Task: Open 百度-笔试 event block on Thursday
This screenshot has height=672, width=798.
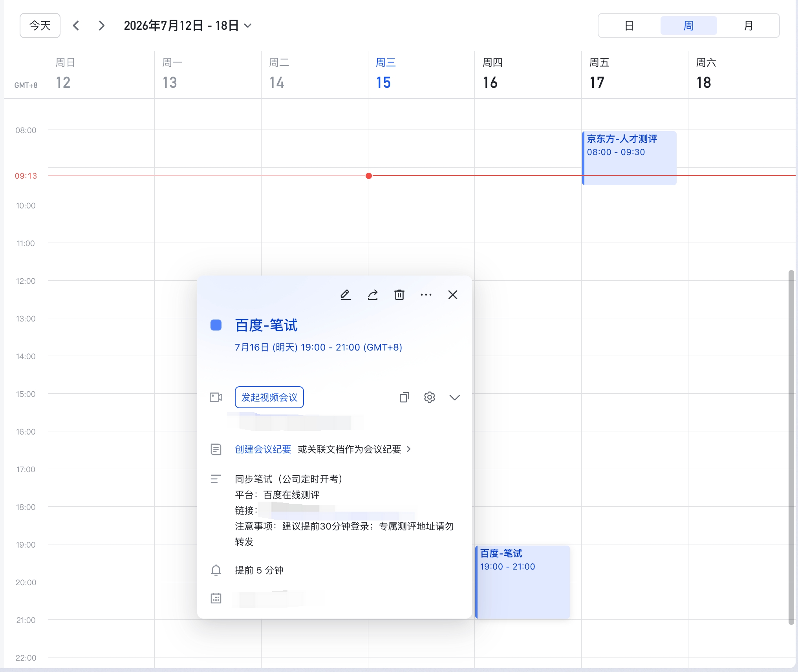Action: [x=522, y=582]
